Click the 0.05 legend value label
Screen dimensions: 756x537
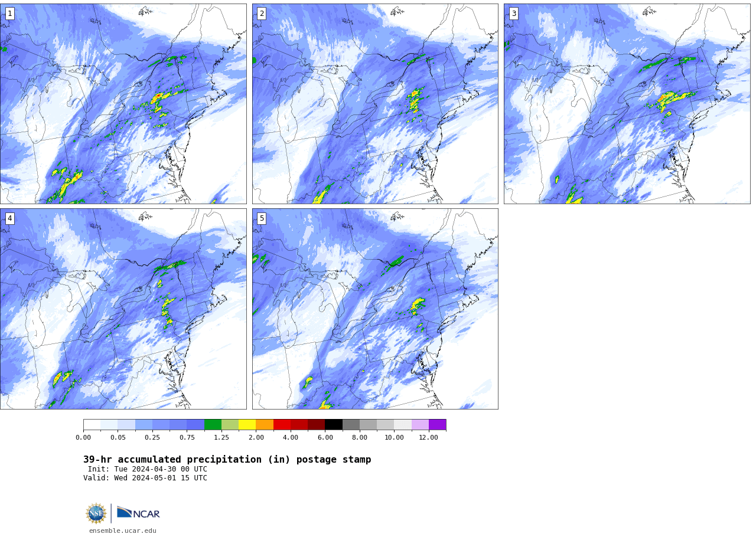(118, 438)
